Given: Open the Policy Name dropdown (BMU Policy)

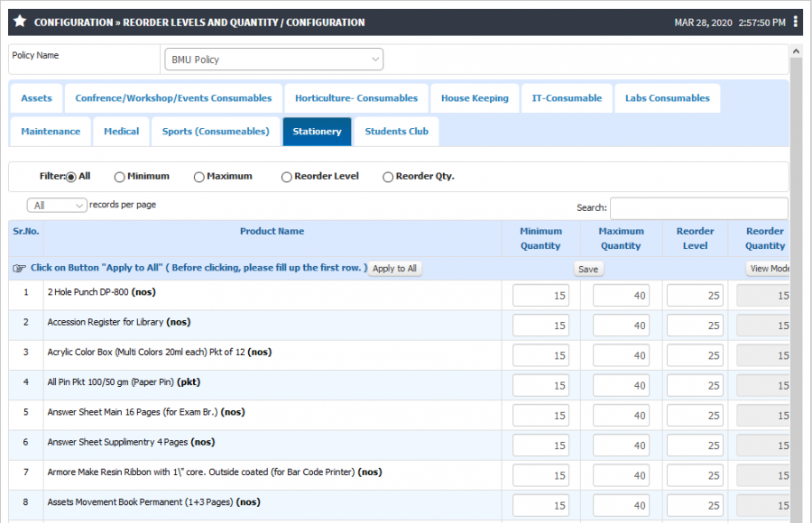Looking at the screenshot, I should coord(274,59).
